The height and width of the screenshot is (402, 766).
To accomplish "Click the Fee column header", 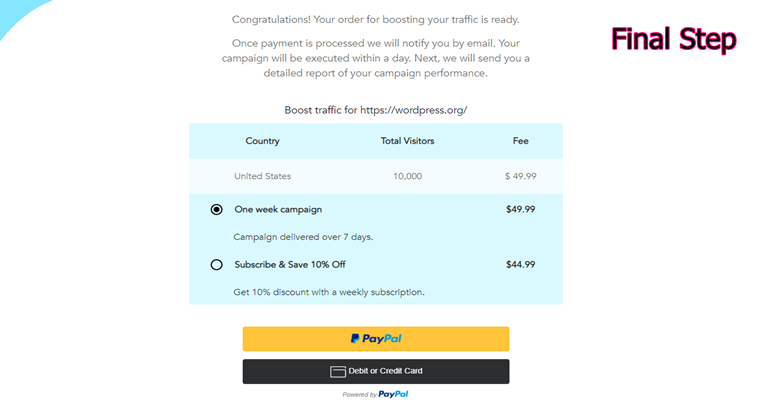I will (x=520, y=141).
